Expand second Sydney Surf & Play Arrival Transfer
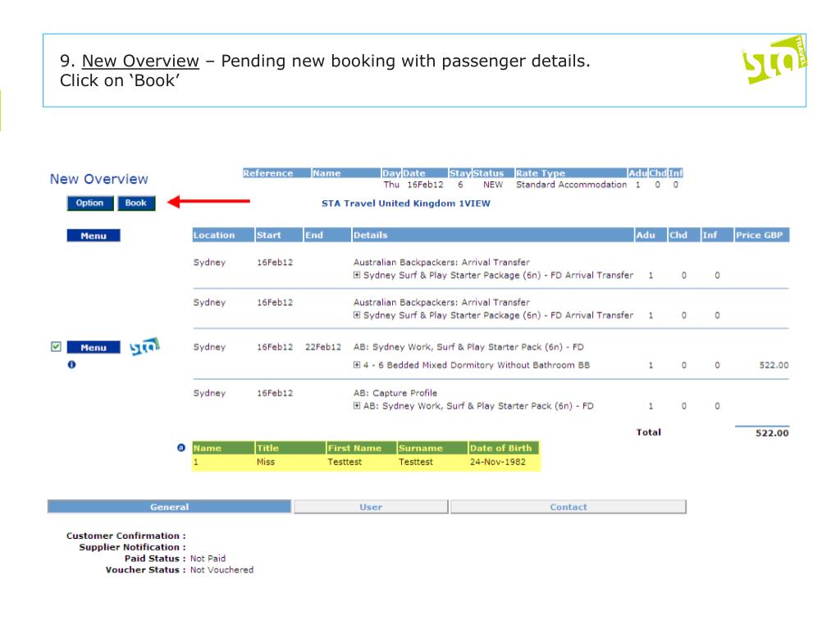840x630 pixels. (x=357, y=315)
